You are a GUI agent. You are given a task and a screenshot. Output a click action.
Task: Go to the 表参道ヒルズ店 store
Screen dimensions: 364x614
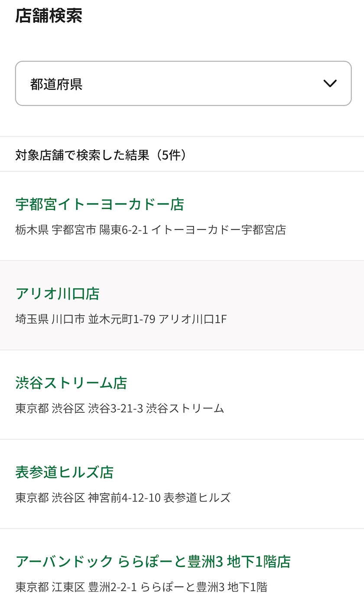[x=64, y=472]
